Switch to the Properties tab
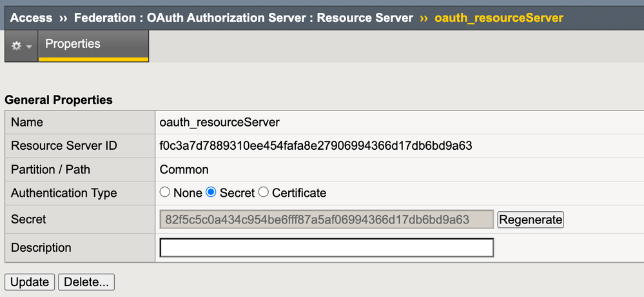The image size is (644, 297). (x=73, y=45)
